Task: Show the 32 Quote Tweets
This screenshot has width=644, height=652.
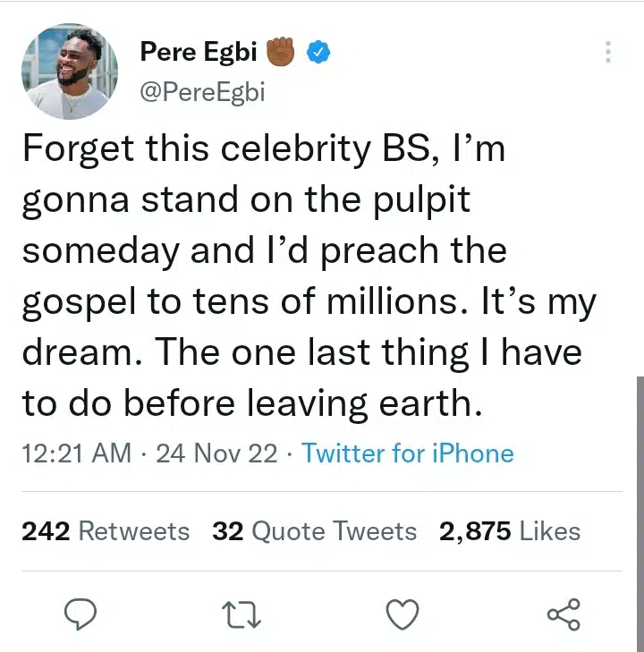Action: [x=314, y=531]
